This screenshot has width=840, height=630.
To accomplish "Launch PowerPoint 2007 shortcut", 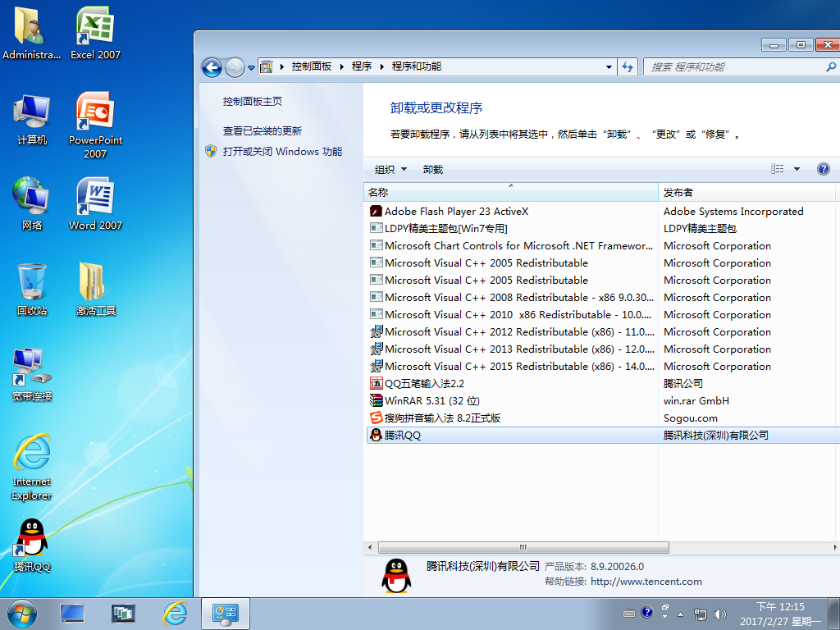I will 95,126.
